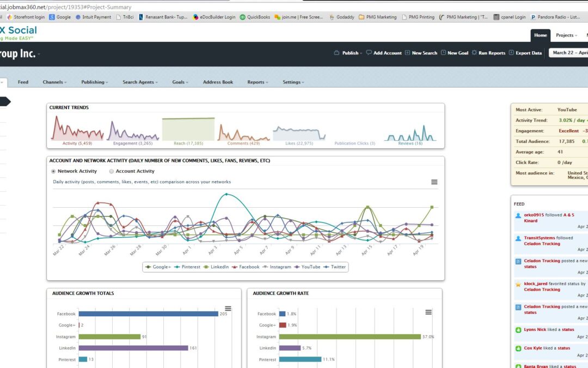Click the orko0915 user link
This screenshot has height=368, width=588.
534,215
